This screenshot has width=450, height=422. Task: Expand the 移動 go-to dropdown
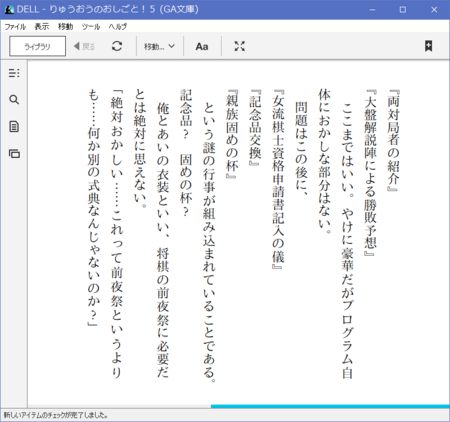point(159,46)
